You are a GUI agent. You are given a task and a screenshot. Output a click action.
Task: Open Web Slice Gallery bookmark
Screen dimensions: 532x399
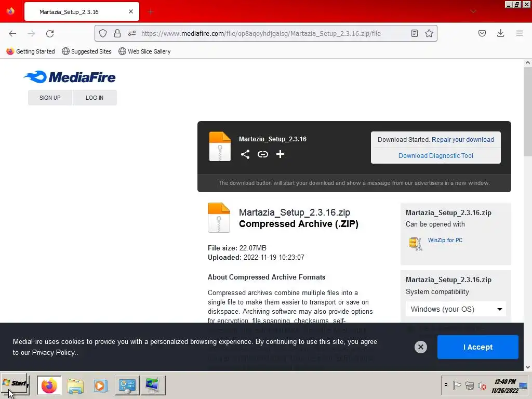144,51
